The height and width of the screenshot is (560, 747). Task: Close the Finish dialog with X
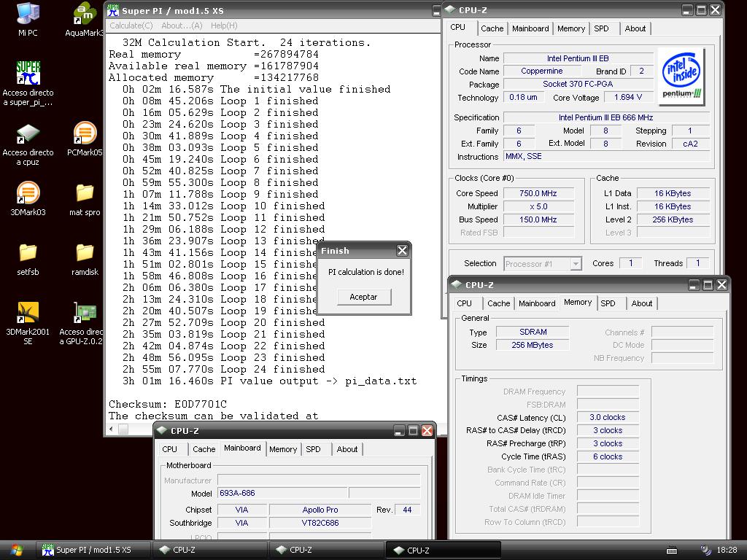point(402,251)
